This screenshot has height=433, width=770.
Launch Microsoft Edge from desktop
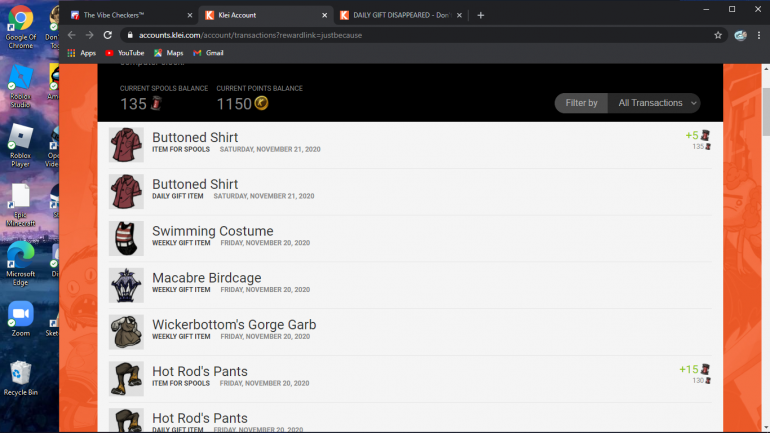[21, 264]
